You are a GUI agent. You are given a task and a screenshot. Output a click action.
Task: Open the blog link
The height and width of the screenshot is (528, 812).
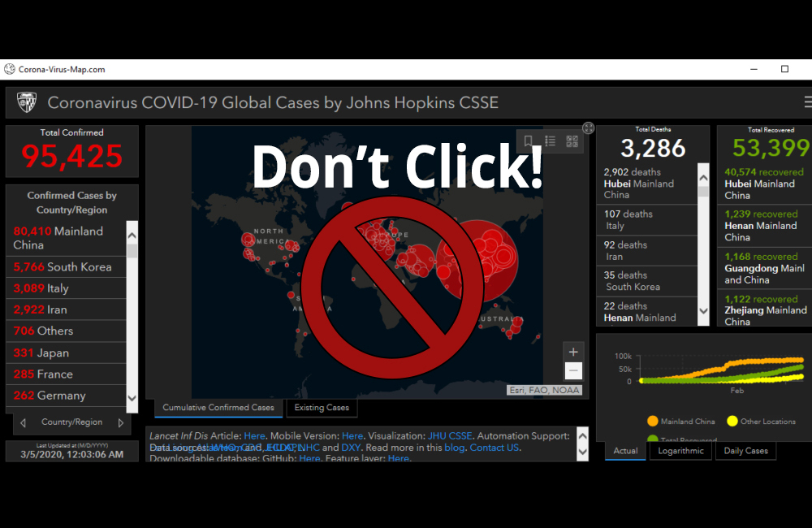click(454, 448)
